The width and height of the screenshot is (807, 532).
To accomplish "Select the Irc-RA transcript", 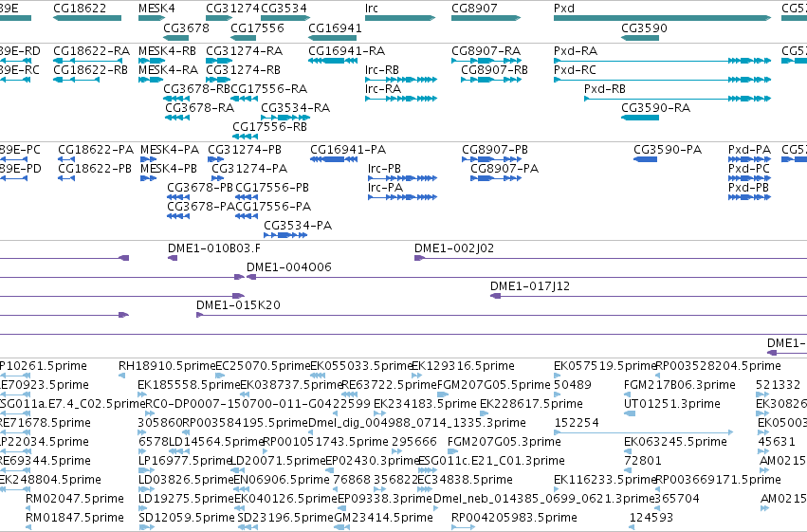I will (x=401, y=99).
